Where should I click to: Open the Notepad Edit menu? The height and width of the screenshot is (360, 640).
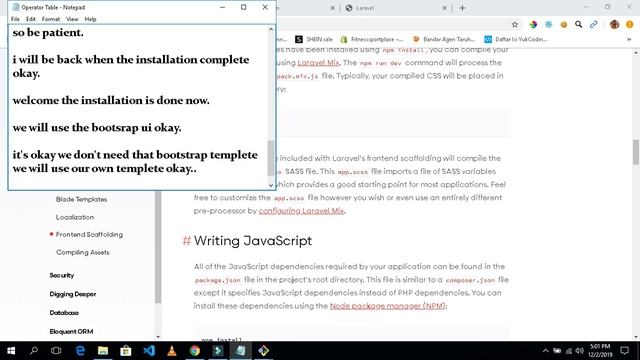[x=31, y=19]
